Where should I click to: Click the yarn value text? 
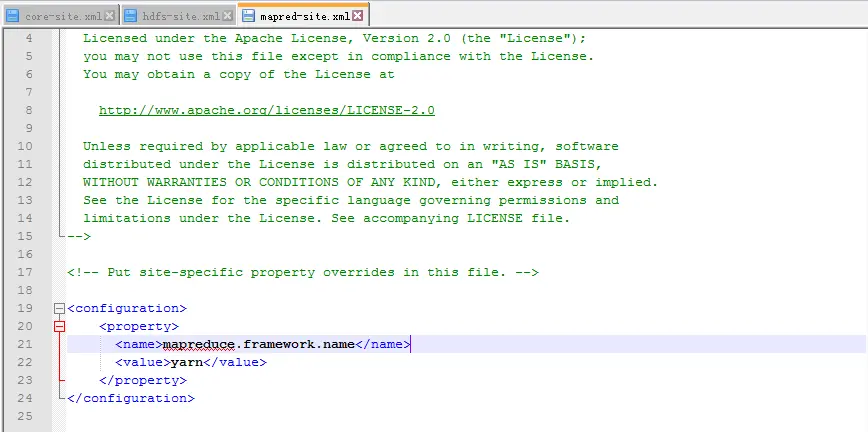coord(187,362)
